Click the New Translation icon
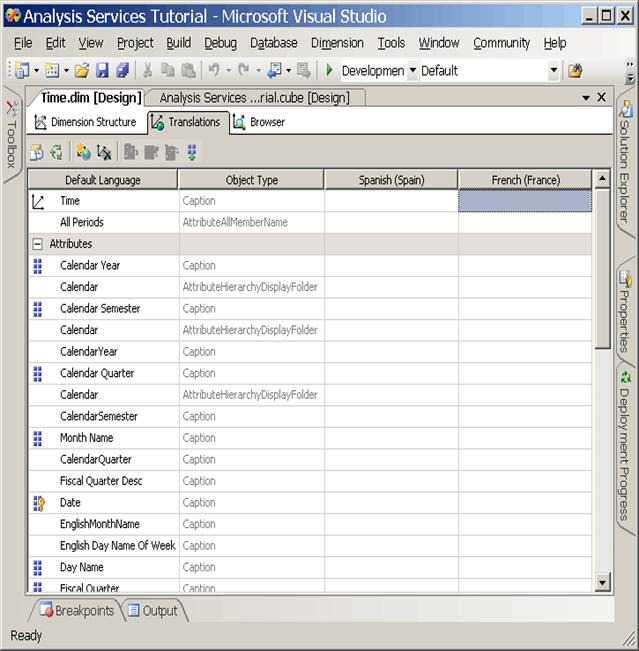The image size is (639, 651). [x=82, y=152]
